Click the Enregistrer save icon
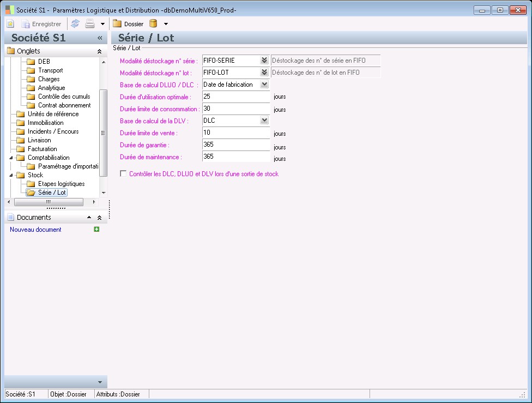Image resolution: width=532 pixels, height=403 pixels. [41, 24]
